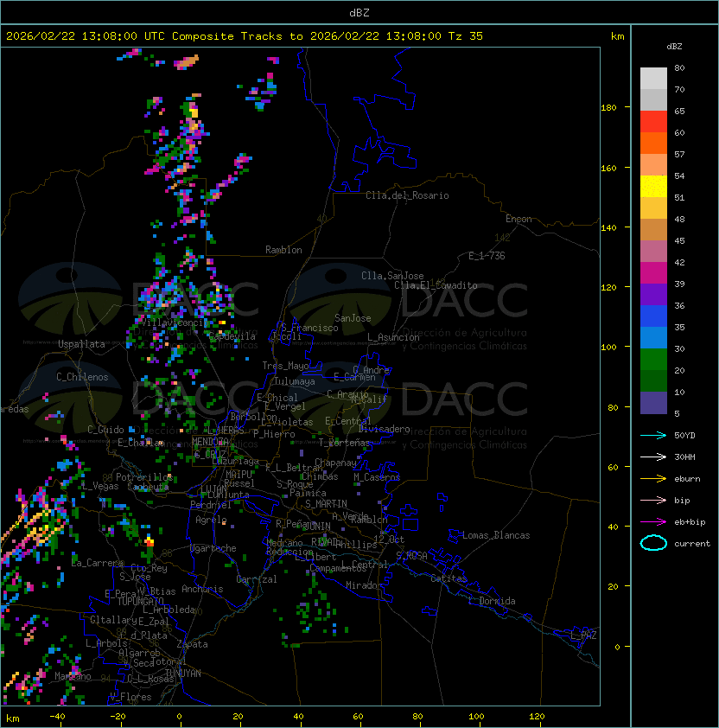Viewport: 719px width, 728px height.
Task: Click the 'Catitas' map label
Action: pos(449,578)
